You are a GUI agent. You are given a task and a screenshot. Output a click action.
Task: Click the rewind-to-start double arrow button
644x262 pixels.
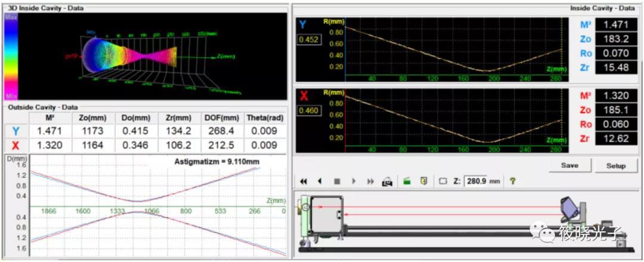coord(304,181)
